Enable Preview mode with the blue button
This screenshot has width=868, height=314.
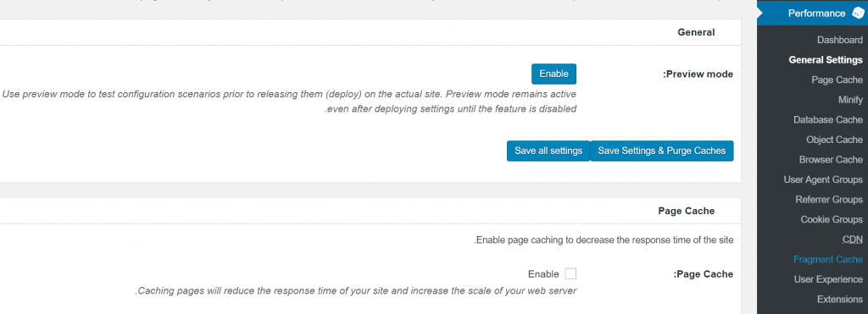554,74
